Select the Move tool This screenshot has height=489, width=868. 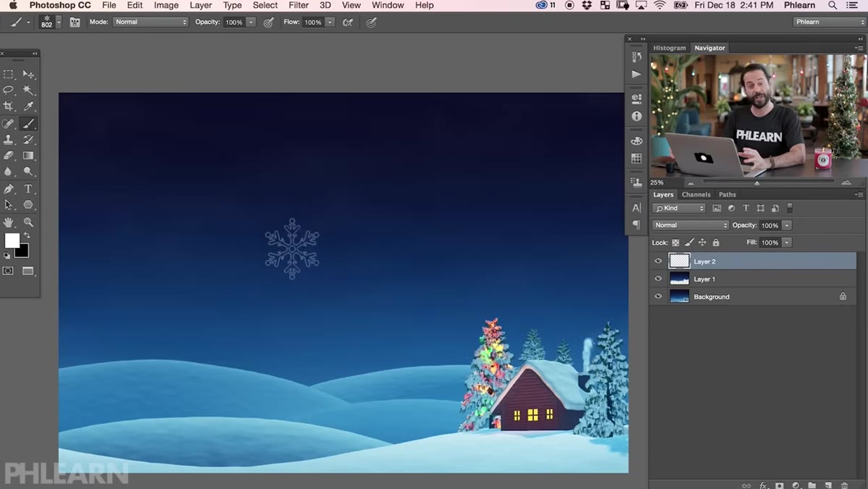tap(28, 75)
